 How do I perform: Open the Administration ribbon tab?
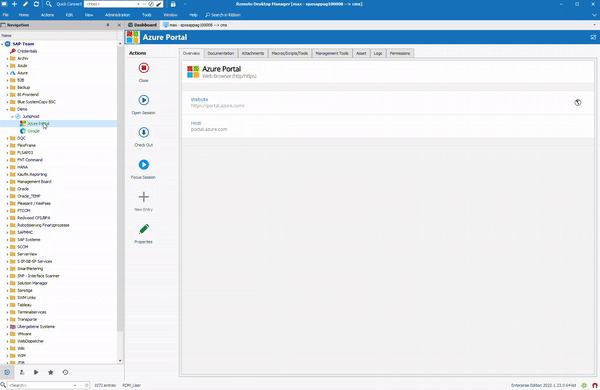point(117,15)
